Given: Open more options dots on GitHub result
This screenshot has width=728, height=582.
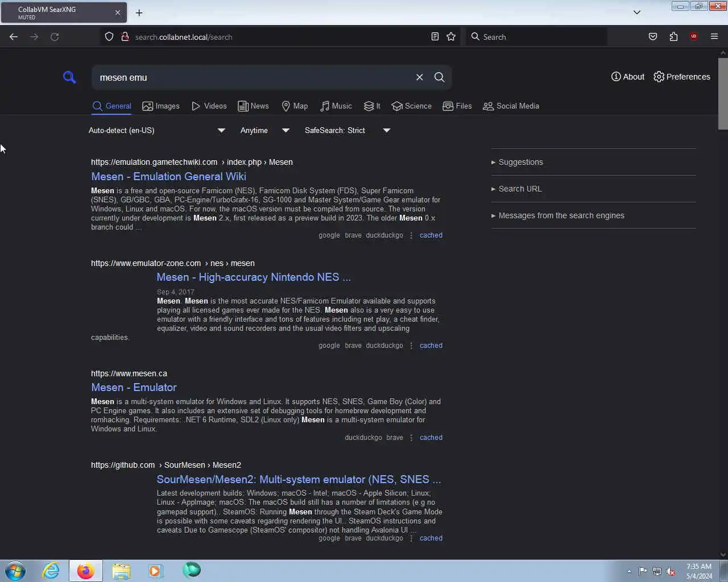Looking at the screenshot, I should click(x=411, y=538).
